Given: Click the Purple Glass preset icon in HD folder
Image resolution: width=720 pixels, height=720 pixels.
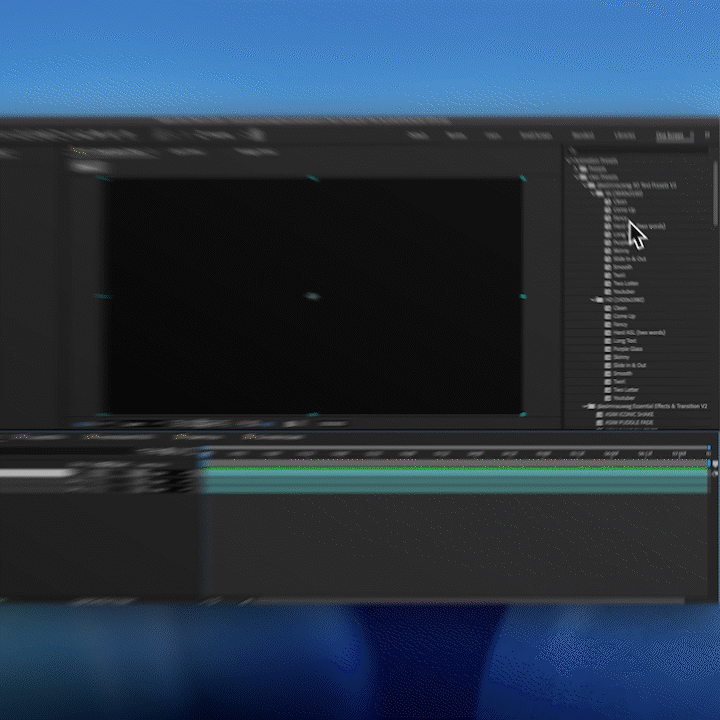Looking at the screenshot, I should (x=607, y=349).
